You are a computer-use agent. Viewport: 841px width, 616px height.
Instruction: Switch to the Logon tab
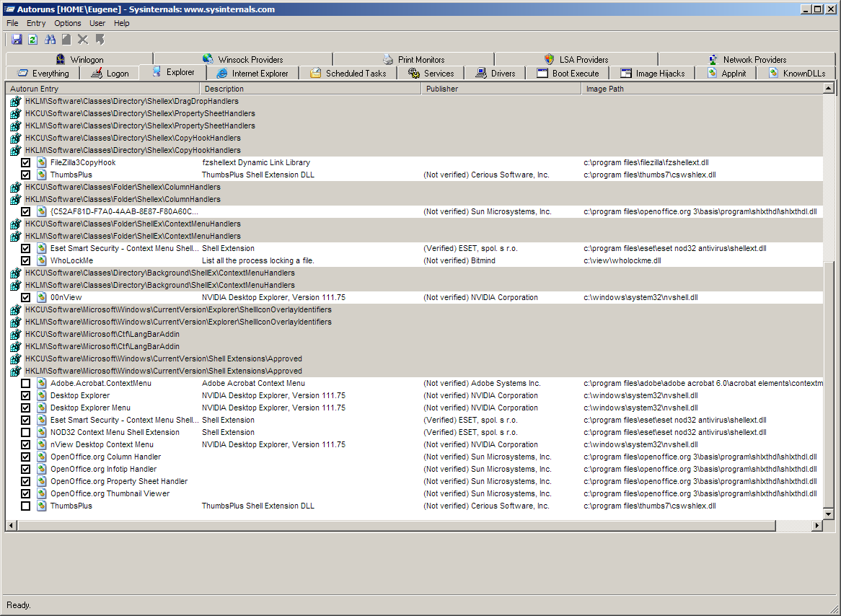(x=110, y=74)
